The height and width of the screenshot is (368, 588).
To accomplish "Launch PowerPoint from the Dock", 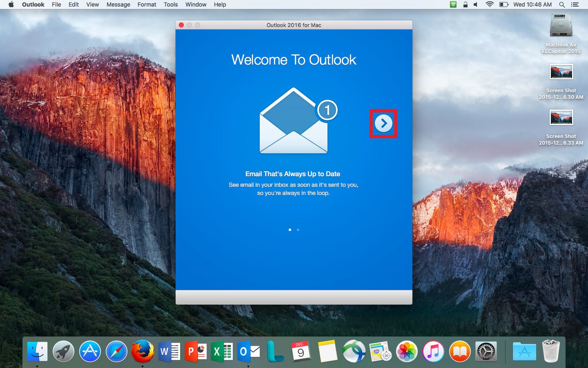I will (196, 352).
